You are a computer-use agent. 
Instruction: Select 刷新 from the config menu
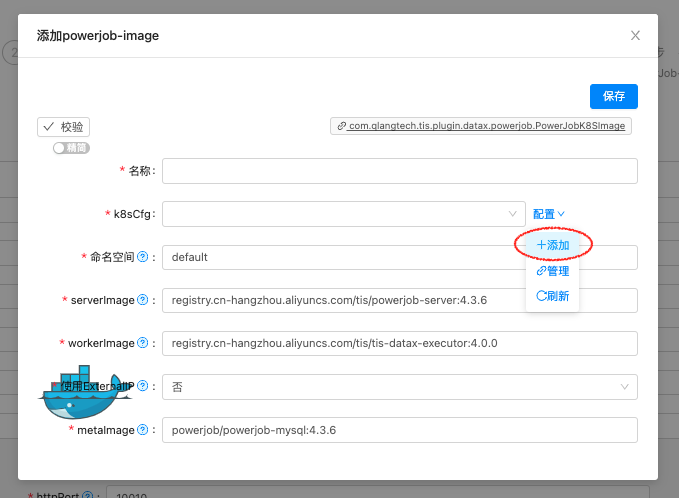pos(553,296)
